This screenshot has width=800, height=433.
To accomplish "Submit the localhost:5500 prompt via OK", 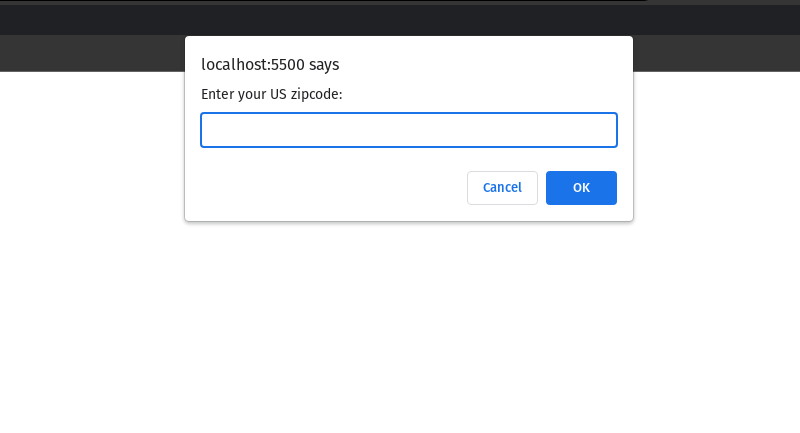I will coord(581,188).
